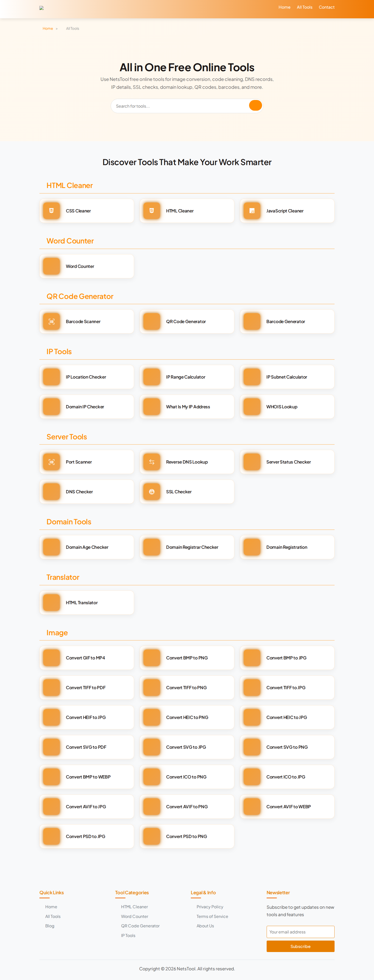Open the WHOIS Lookup tool card
This screenshot has height=980, width=374.
[x=287, y=407]
